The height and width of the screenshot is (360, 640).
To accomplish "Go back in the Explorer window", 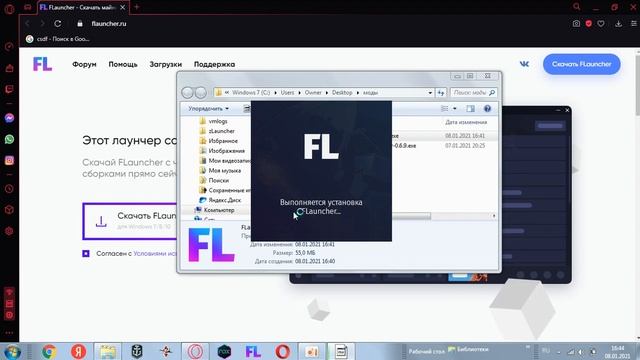I will 187,93.
